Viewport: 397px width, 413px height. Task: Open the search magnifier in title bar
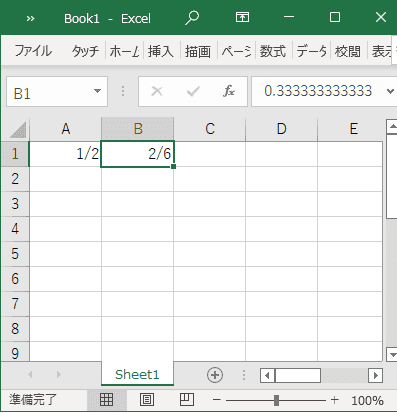tap(192, 18)
